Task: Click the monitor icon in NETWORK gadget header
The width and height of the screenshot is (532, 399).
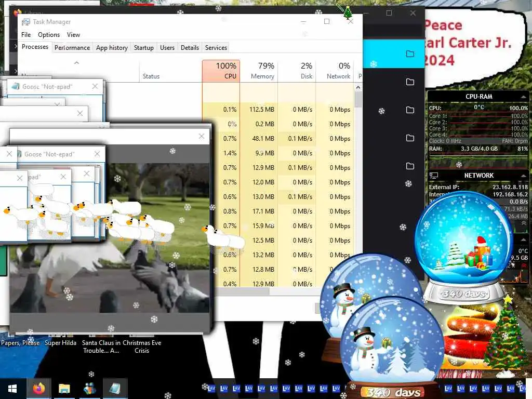Action: [434, 176]
